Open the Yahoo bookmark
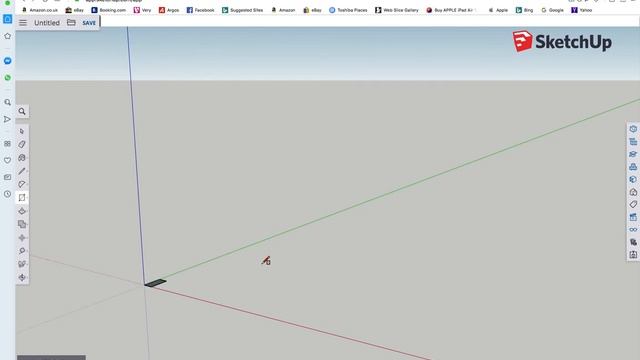 pos(582,10)
